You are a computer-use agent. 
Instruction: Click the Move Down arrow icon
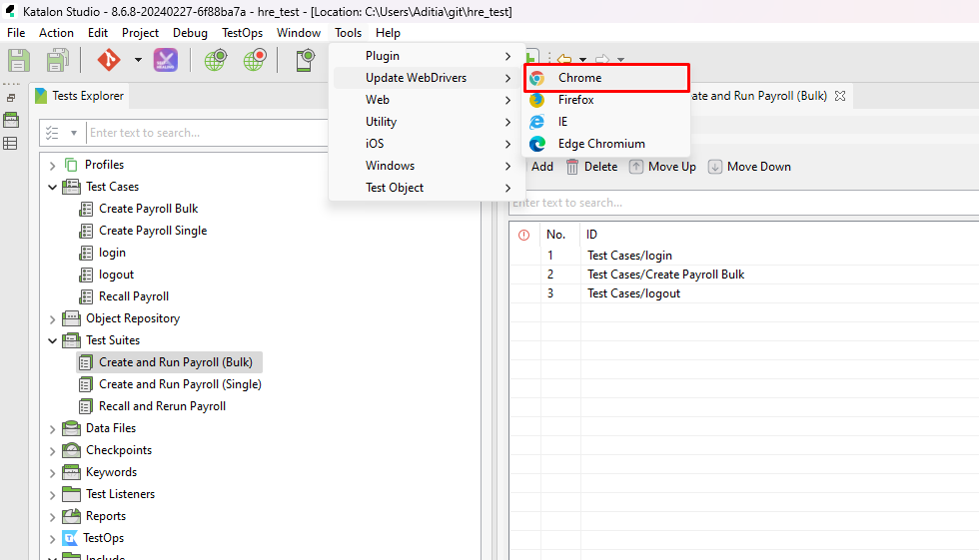[715, 167]
